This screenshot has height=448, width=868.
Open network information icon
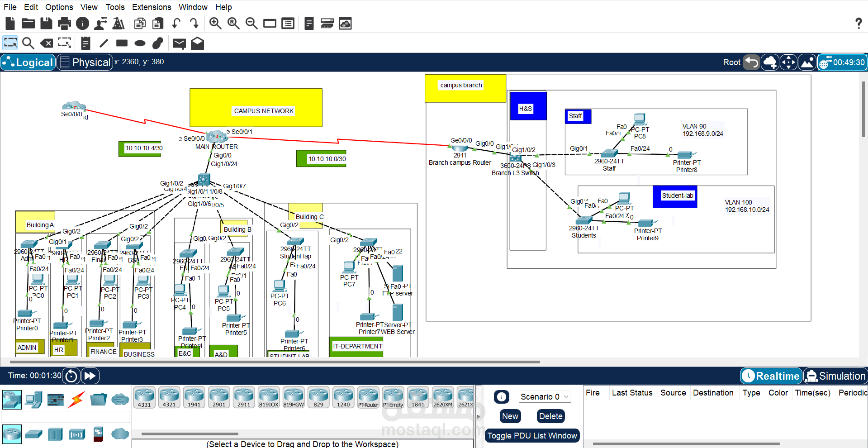pos(82,23)
